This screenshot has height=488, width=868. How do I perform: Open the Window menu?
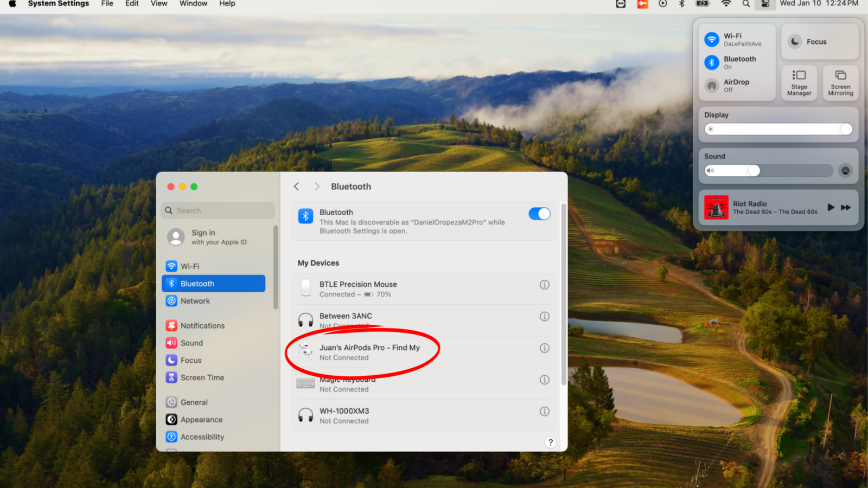tap(193, 4)
